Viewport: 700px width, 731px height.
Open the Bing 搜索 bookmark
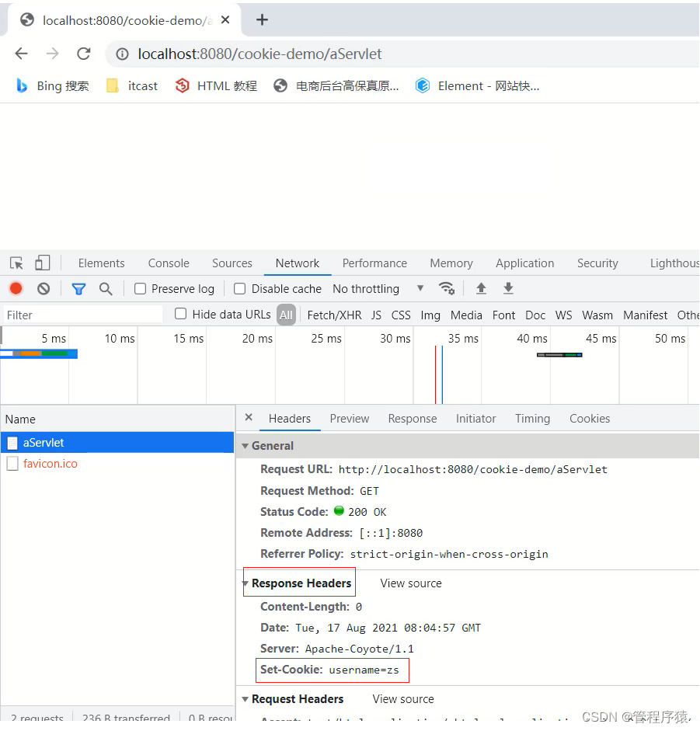[52, 85]
